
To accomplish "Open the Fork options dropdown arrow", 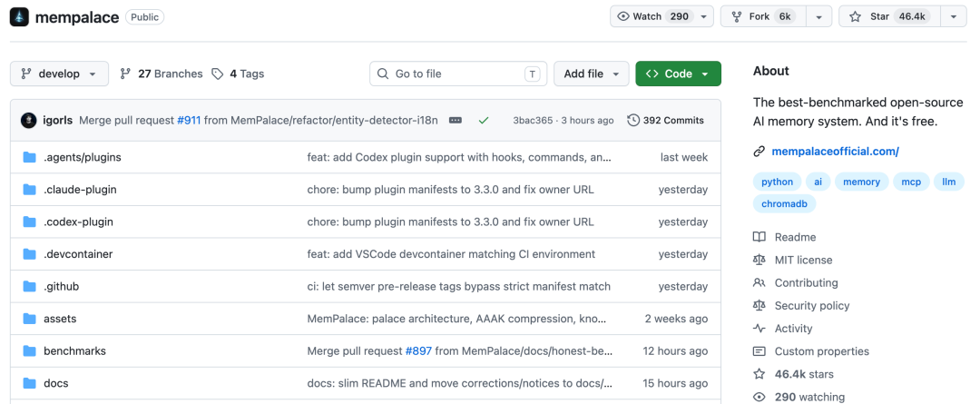I will (819, 16).
